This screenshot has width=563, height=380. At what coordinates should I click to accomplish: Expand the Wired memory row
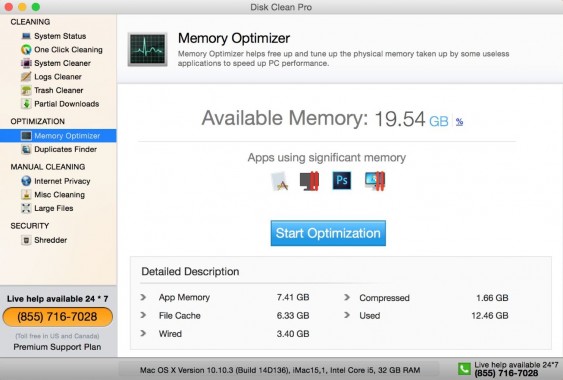coord(143,333)
